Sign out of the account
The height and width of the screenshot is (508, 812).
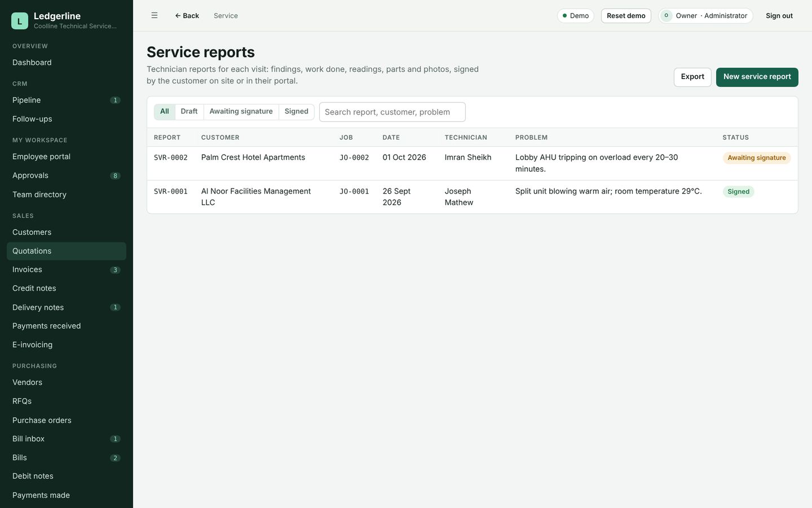(x=779, y=16)
